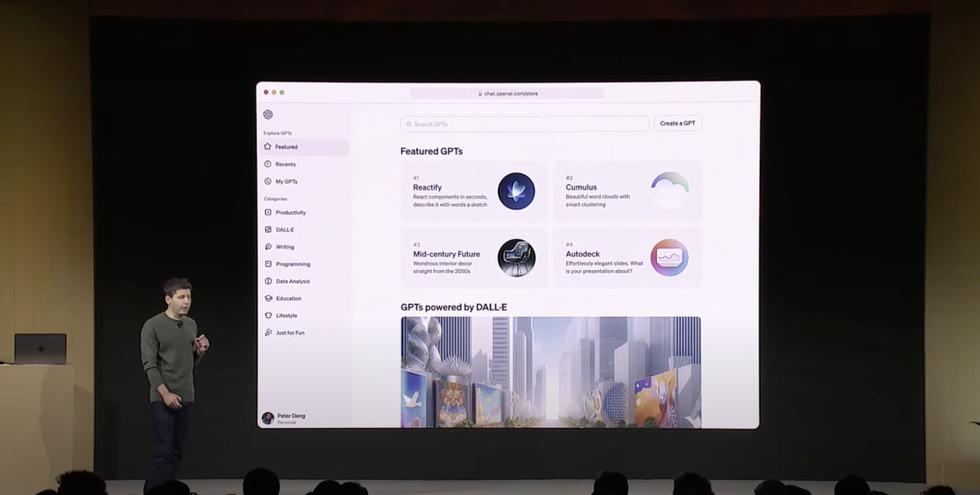
Task: Click the yellow minimize window button
Action: (x=274, y=92)
